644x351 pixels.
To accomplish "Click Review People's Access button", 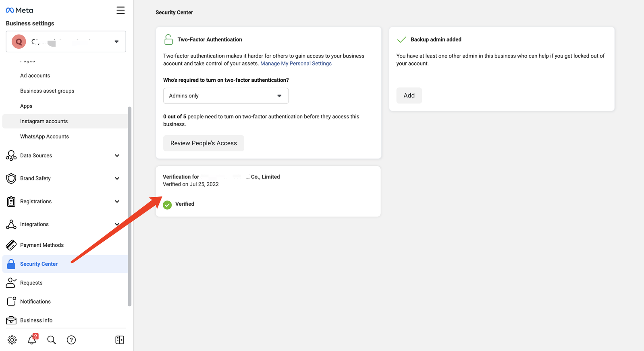I will click(x=204, y=143).
